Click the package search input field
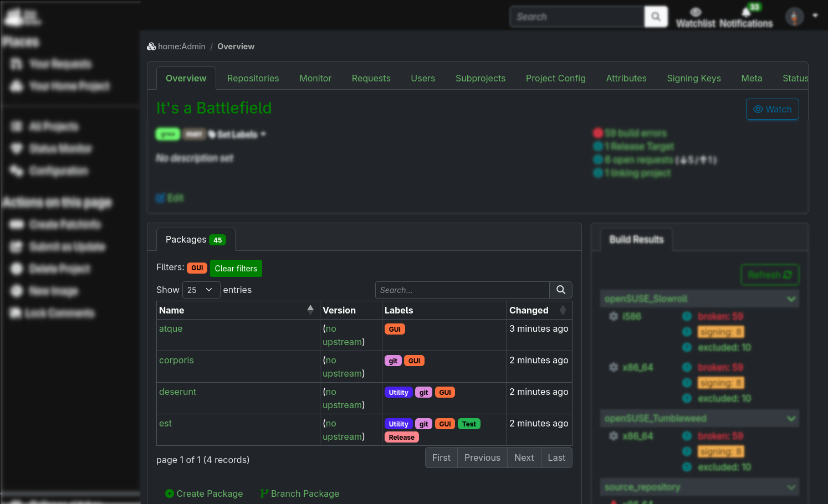828x504 pixels. click(x=462, y=290)
